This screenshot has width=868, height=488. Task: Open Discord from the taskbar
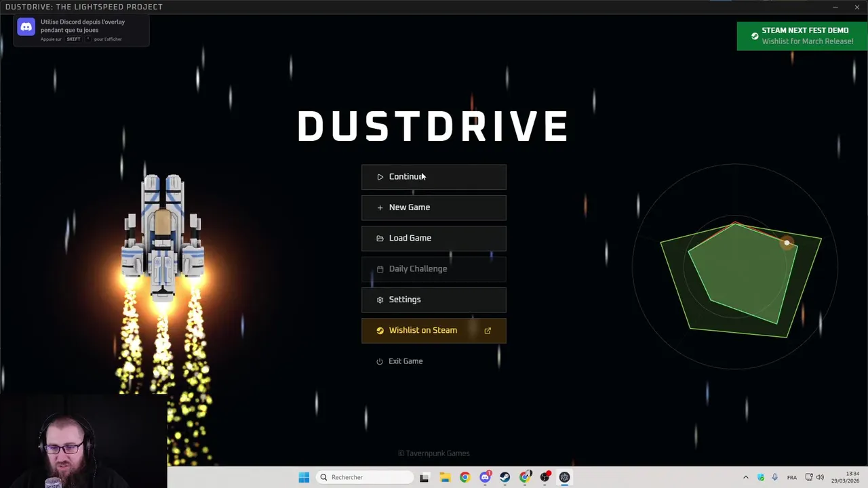485,477
